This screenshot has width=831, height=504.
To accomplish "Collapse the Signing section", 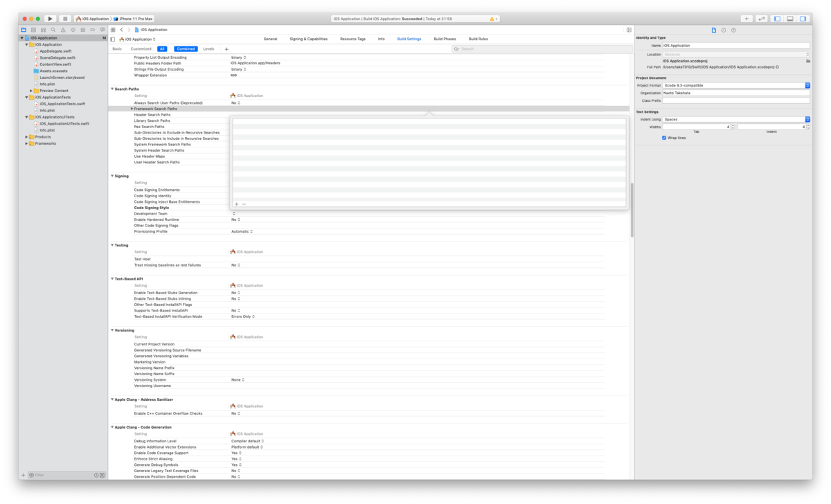I will 112,176.
